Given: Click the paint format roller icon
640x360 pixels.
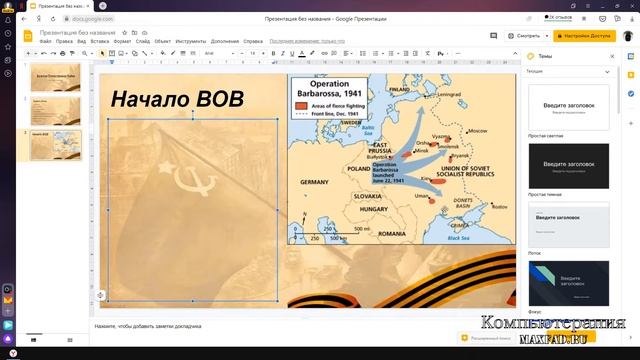Looking at the screenshot, I should point(72,53).
